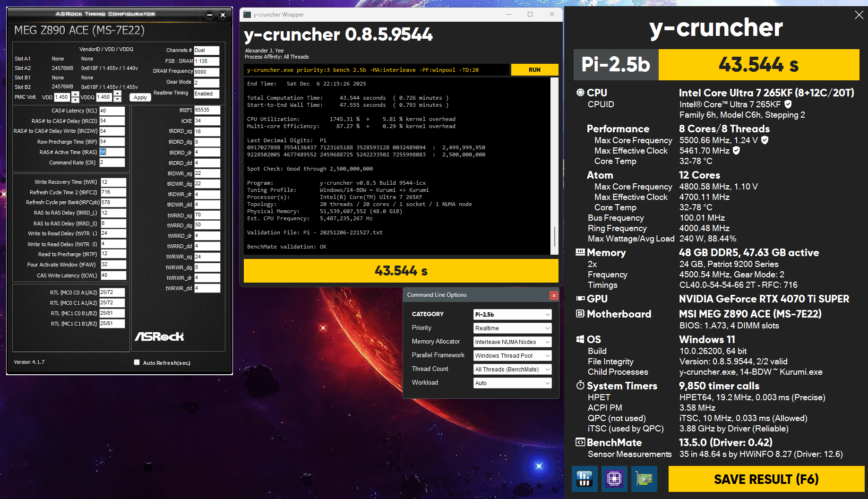Close the BenchMate result panel
Image resolution: width=868 pixels, height=499 pixels.
pos(859,15)
